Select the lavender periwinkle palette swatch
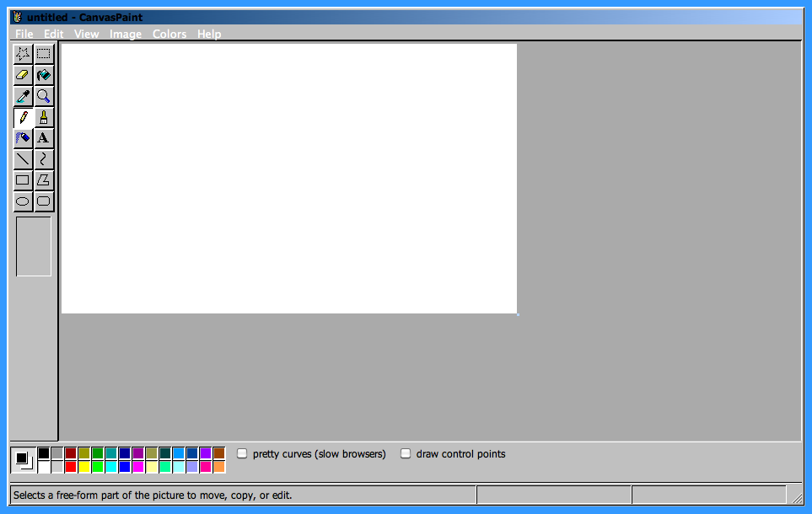 pos(192,467)
